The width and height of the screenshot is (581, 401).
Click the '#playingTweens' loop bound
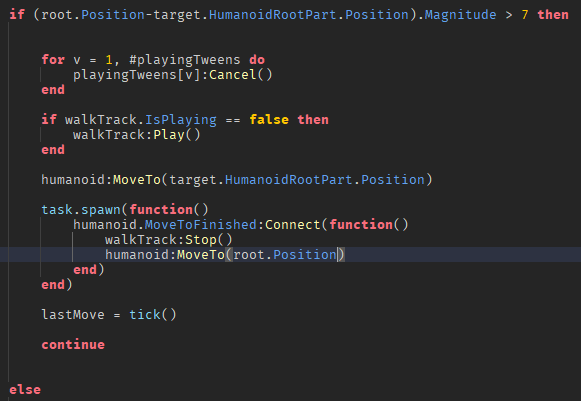[x=185, y=60]
